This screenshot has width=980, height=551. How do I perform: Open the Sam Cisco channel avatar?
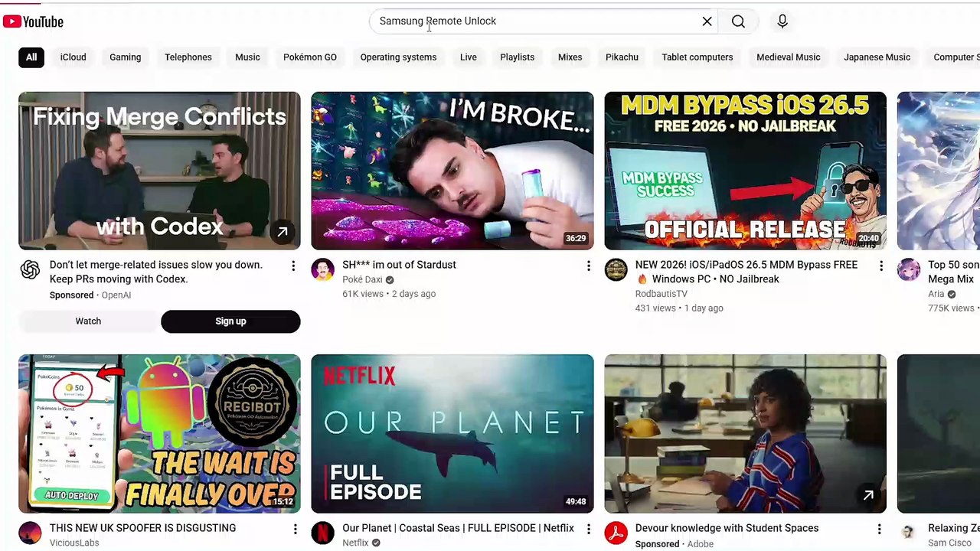coord(909,533)
